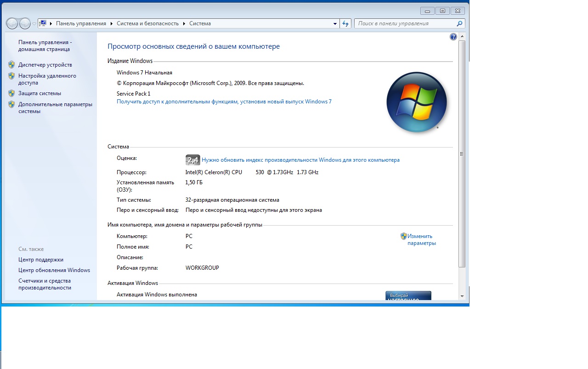Click 'Активация Windows выполнена' text
The height and width of the screenshot is (369, 588).
click(157, 295)
